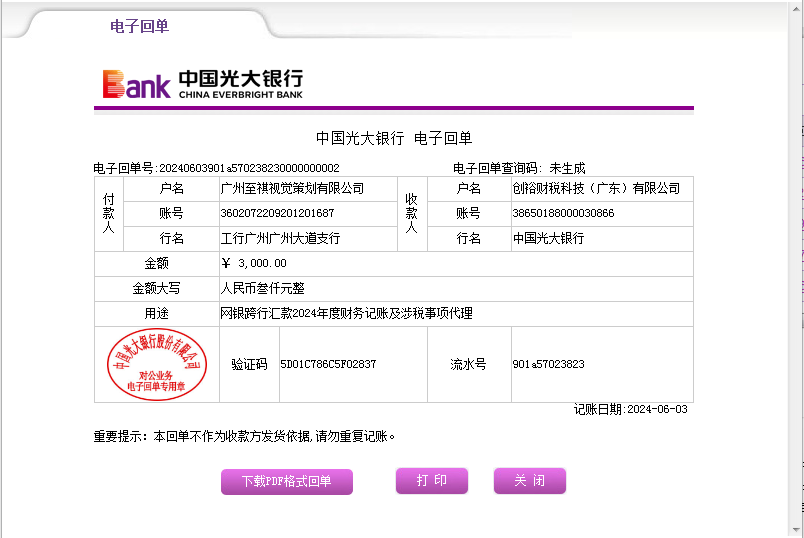804x538 pixels.
Task: Click payer account 3602072209201201687
Action: (x=277, y=213)
